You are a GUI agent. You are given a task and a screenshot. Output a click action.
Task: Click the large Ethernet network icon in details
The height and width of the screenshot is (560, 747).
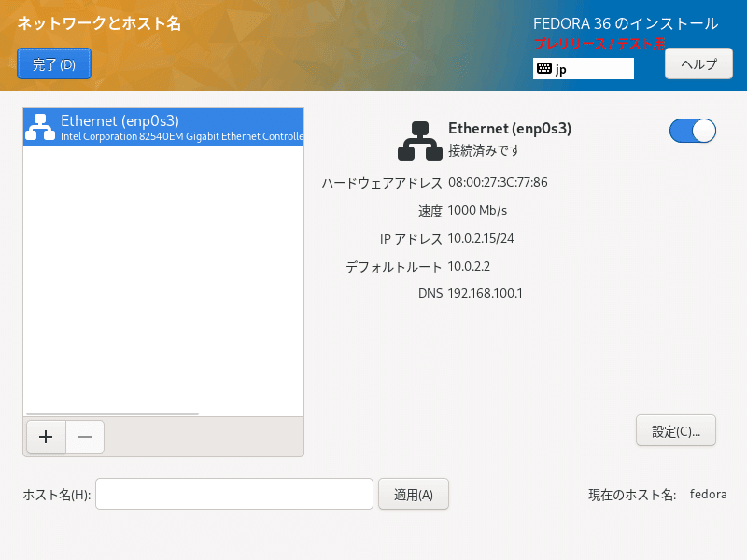click(x=419, y=141)
